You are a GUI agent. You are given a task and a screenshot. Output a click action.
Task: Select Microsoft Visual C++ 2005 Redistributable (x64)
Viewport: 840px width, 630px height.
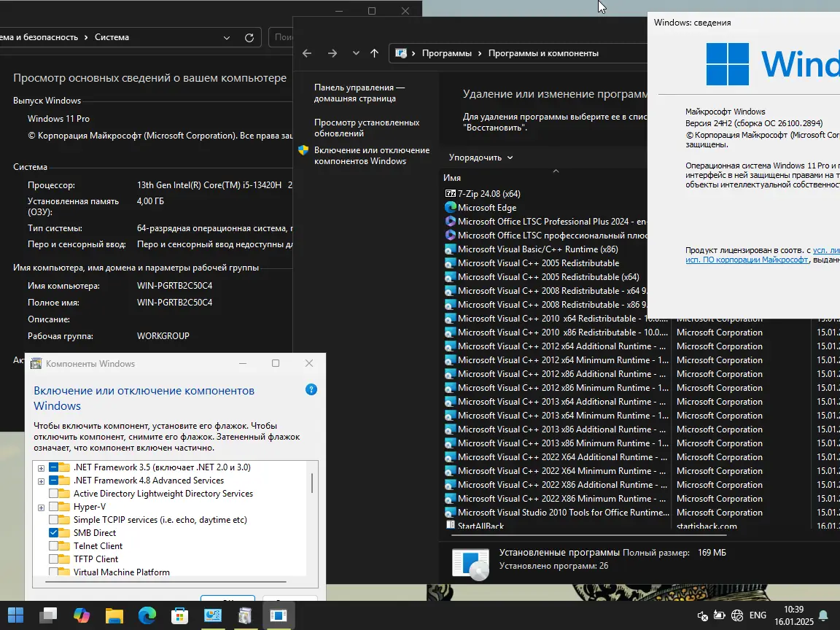[x=548, y=277]
